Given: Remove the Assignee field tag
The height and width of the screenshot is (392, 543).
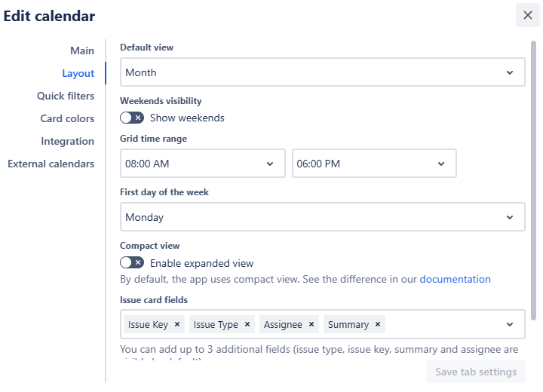Looking at the screenshot, I should [311, 325].
